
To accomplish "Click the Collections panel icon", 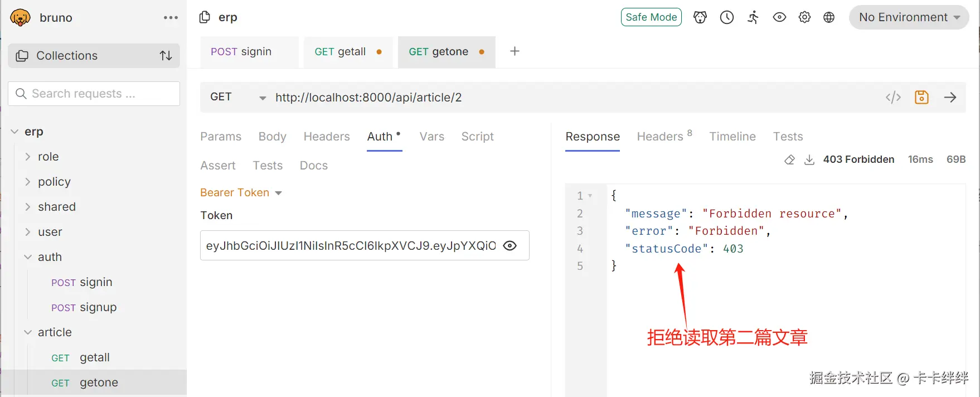I will [22, 56].
